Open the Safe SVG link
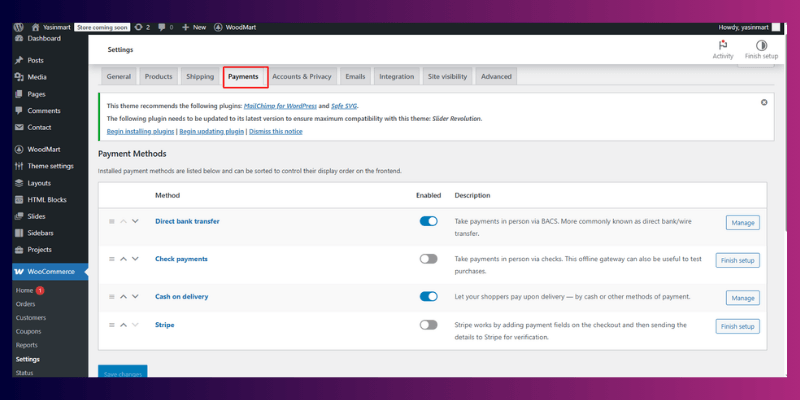 coord(344,106)
